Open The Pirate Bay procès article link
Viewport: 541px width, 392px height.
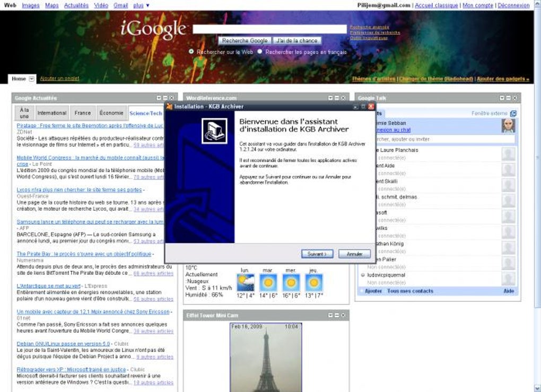point(84,254)
